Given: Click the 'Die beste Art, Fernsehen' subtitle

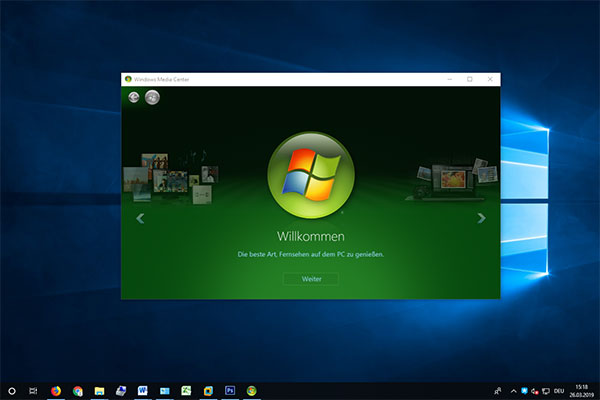Looking at the screenshot, I should coord(311,254).
